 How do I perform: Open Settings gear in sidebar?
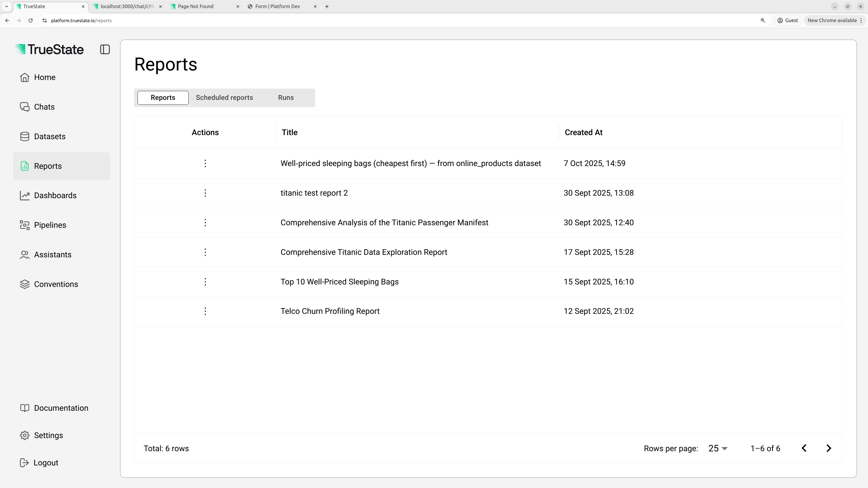25,435
